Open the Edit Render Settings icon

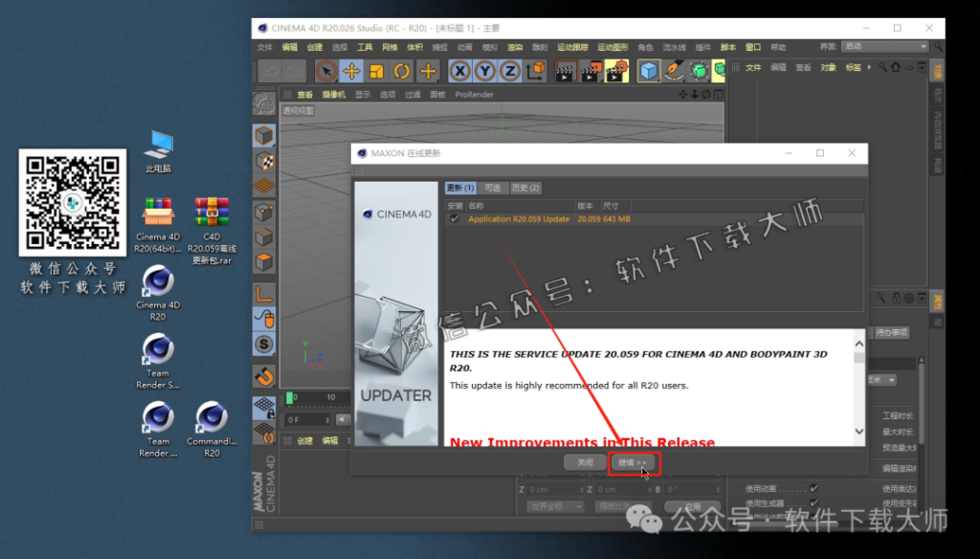coord(617,71)
